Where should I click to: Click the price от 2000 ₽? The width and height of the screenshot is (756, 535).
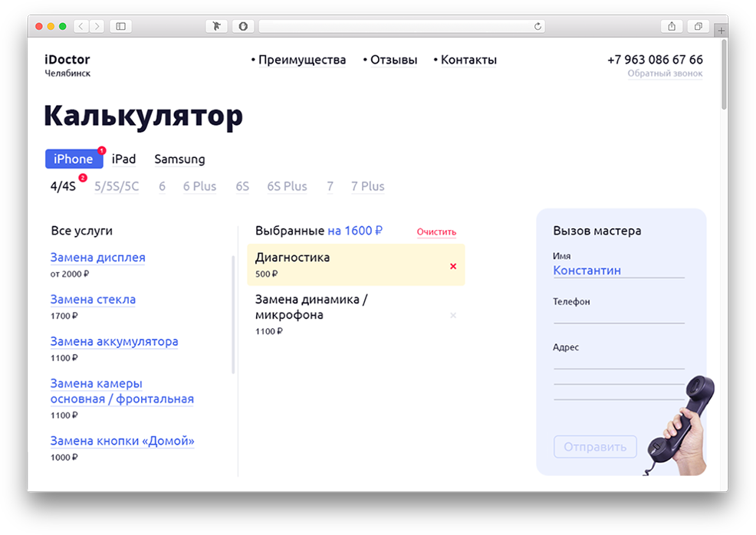[70, 274]
